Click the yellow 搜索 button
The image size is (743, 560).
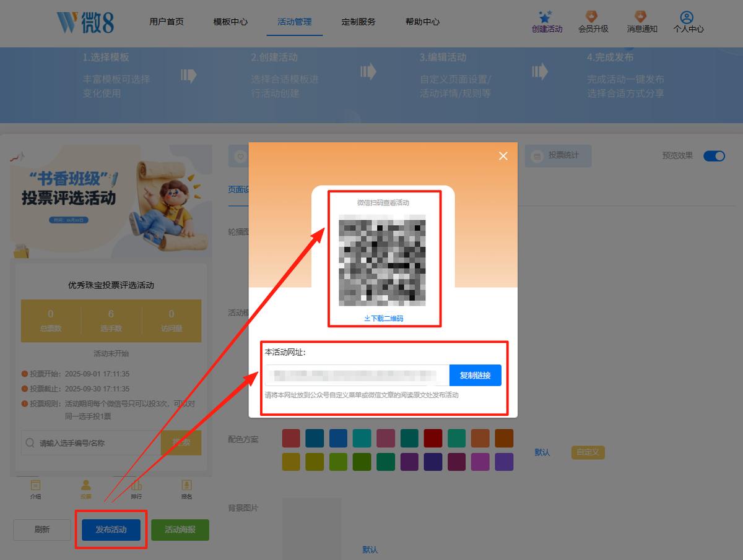[x=181, y=442]
